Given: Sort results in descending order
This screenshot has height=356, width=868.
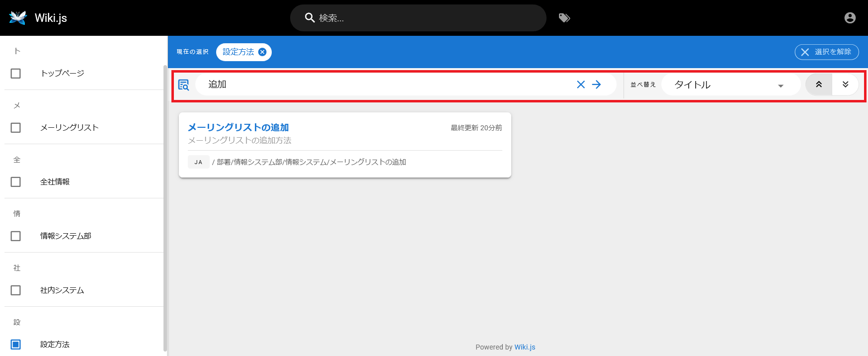Looking at the screenshot, I should tap(845, 85).
